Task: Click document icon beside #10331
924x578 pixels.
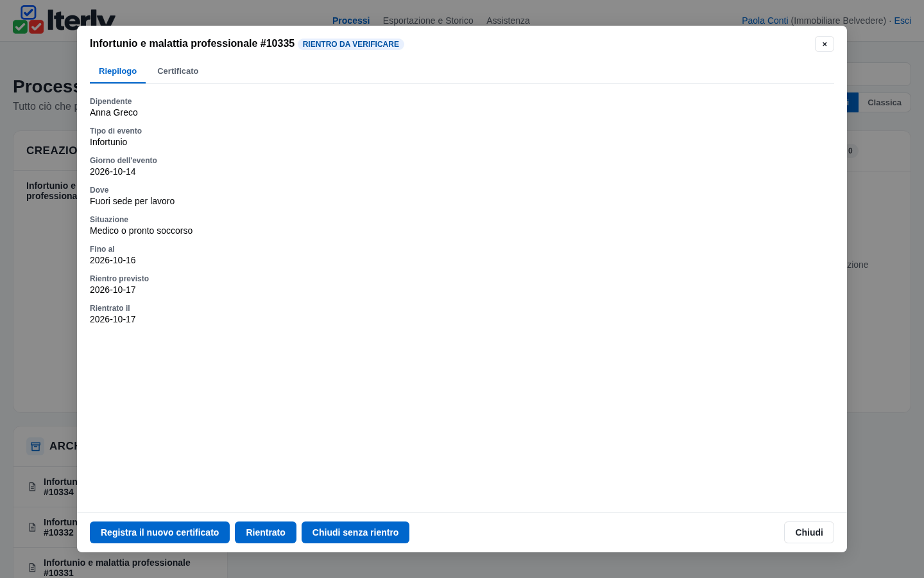Action: coord(32,568)
